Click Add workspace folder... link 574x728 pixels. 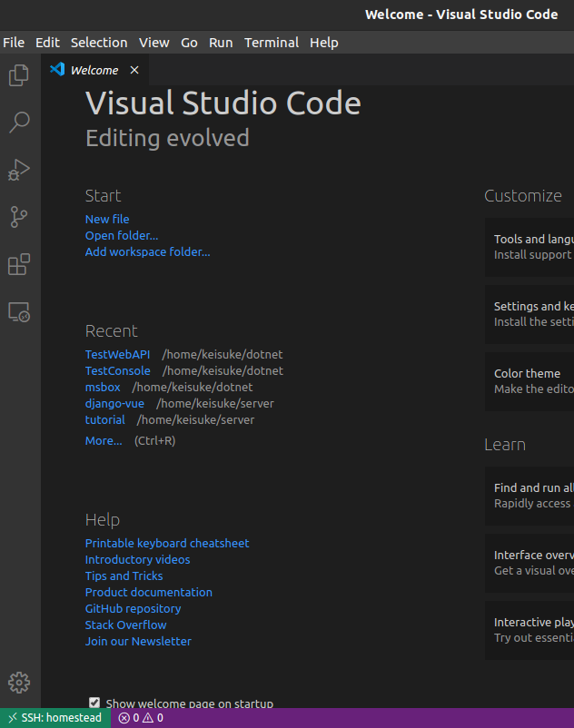point(148,251)
